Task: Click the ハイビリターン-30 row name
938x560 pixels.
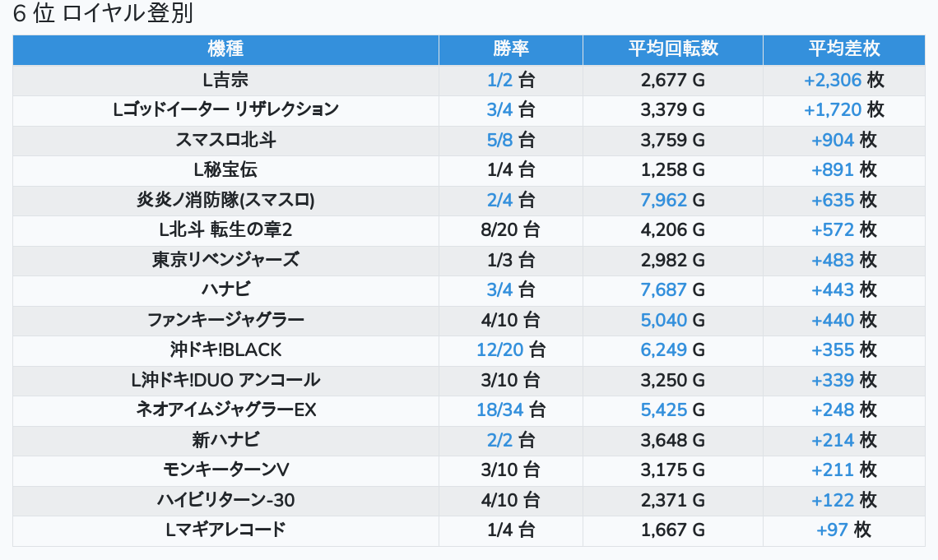Action: click(x=225, y=500)
